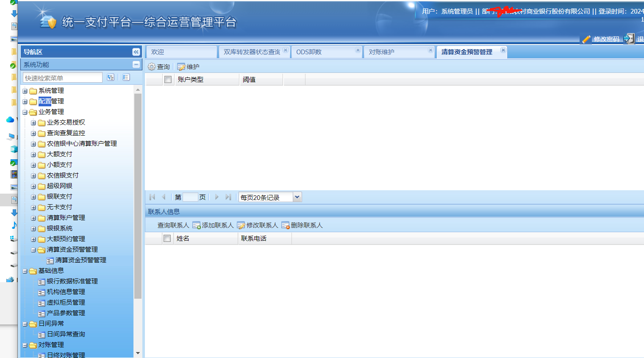This screenshot has width=644, height=358.
Task: Click 查询联系人 button
Action: 173,225
